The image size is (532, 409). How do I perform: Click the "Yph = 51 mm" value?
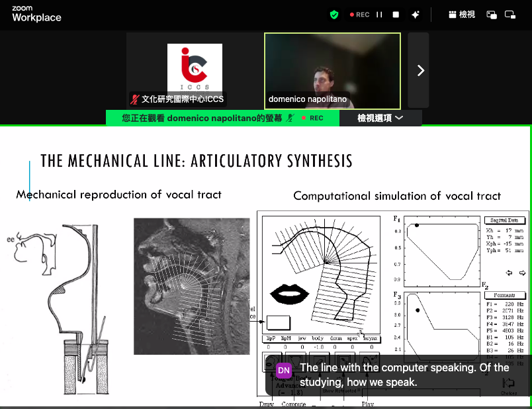pos(505,250)
